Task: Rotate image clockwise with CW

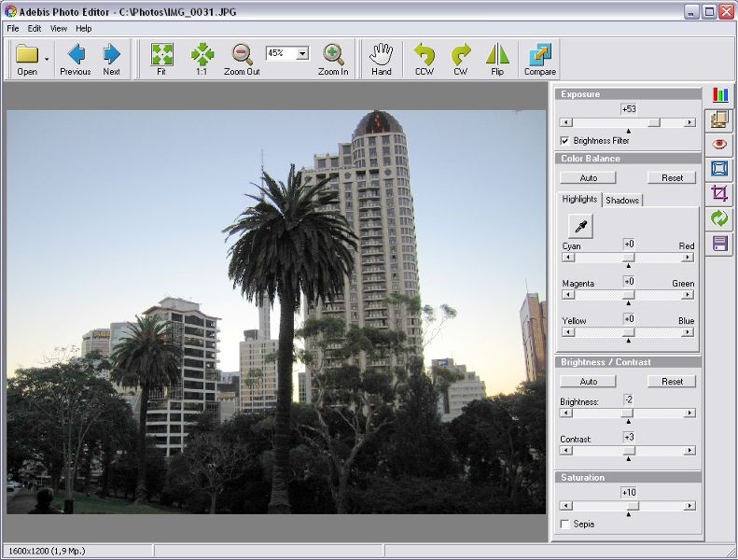Action: tap(460, 60)
